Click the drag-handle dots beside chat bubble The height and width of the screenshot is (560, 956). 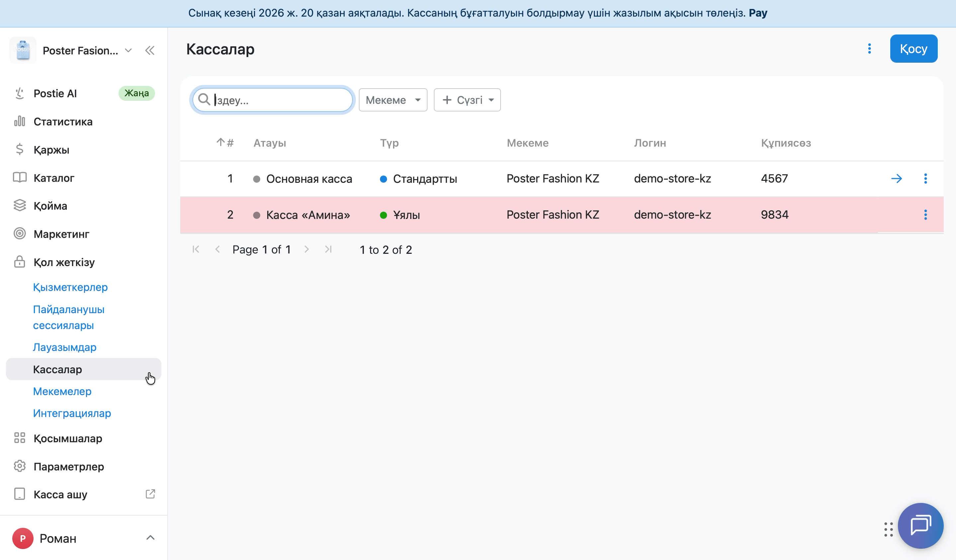click(x=888, y=529)
